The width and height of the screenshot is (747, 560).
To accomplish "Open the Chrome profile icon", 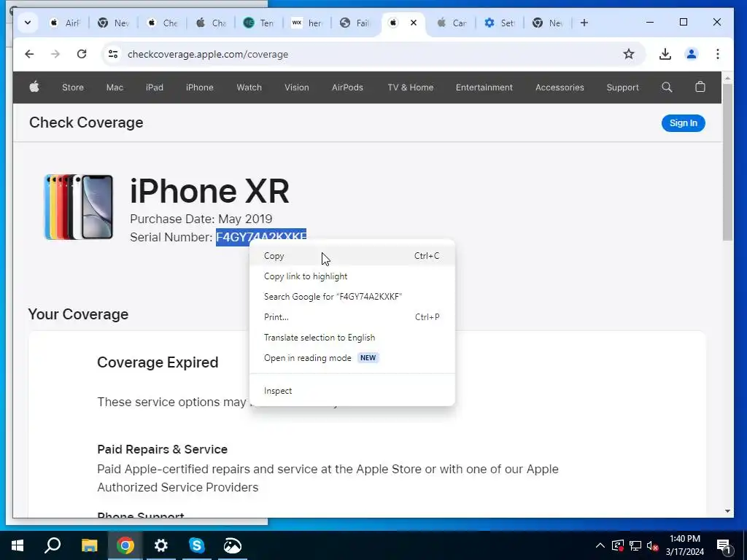I will pos(692,54).
